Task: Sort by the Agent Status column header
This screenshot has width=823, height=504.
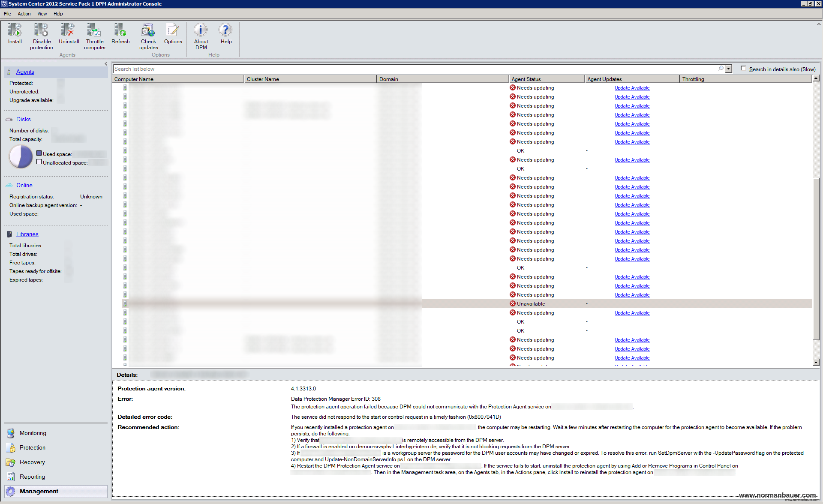Action: pyautogui.click(x=547, y=79)
